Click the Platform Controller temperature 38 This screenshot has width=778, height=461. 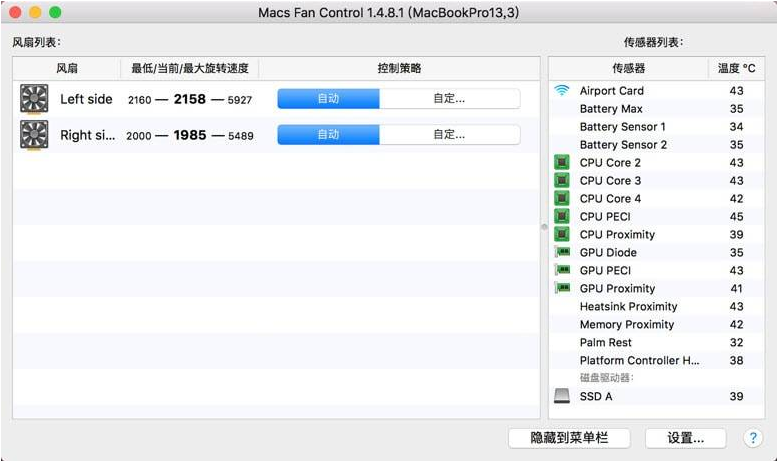pyautogui.click(x=736, y=360)
